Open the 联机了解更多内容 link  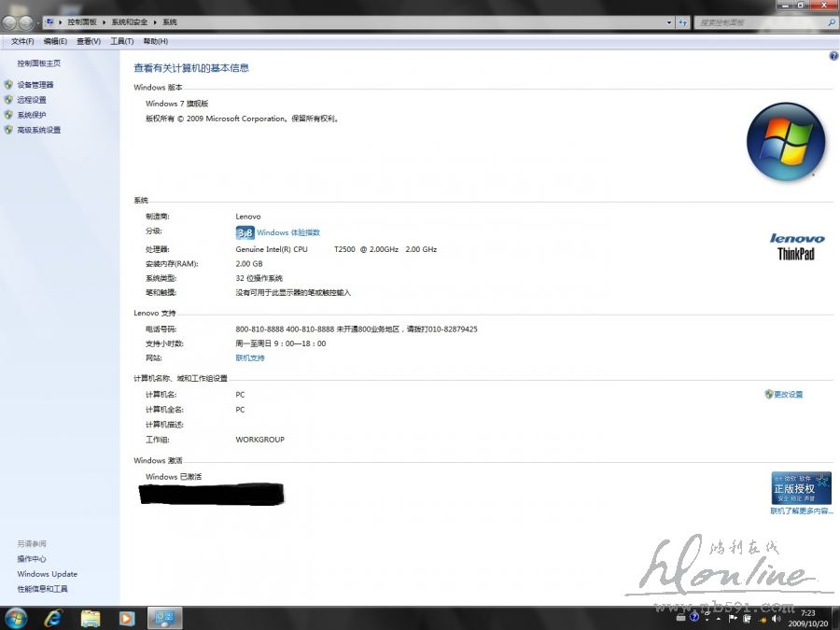pos(802,511)
